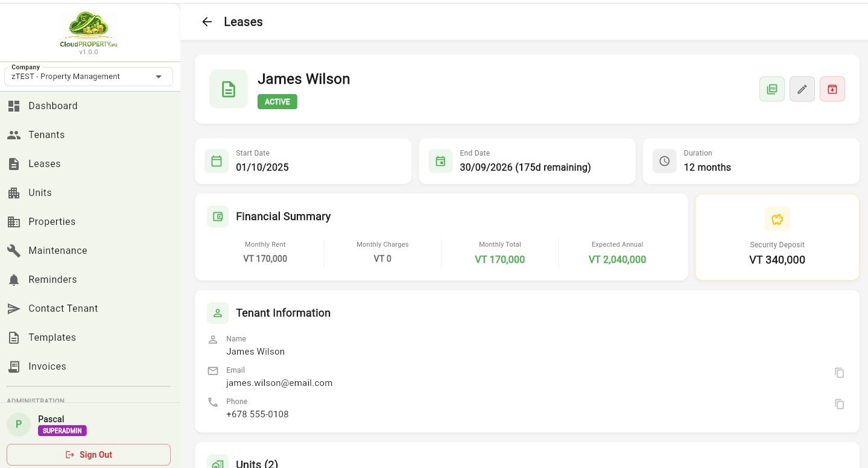868x468 pixels.
Task: Click the Units building icon
Action: point(14,192)
